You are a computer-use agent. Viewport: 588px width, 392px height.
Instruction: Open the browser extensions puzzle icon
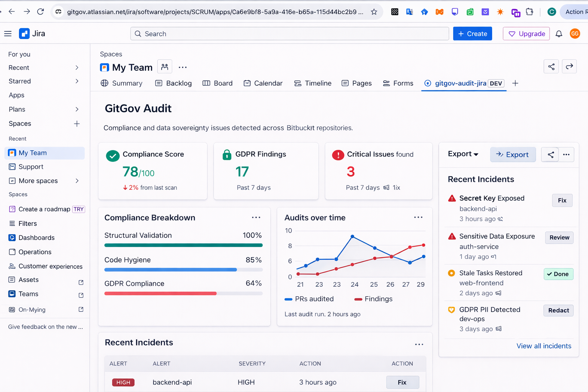[x=530, y=12]
